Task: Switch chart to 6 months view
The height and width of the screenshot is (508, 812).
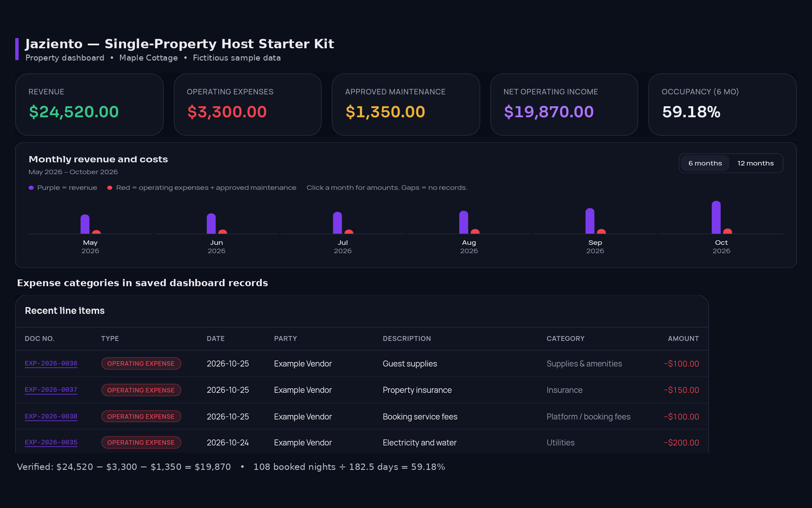Action: click(705, 163)
